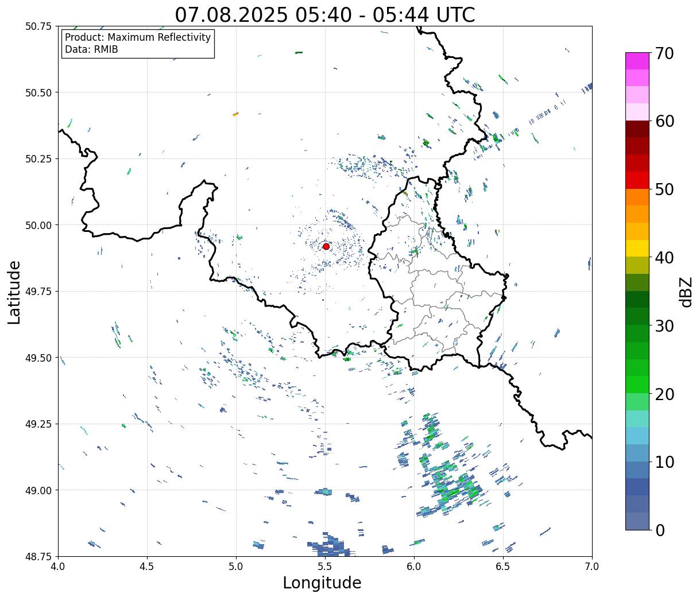Click the colorbar tick label 70
This screenshot has width=700, height=597.
pyautogui.click(x=664, y=53)
